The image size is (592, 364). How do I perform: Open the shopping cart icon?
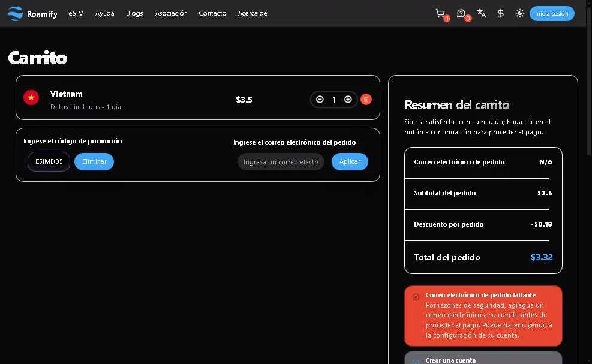coord(441,14)
